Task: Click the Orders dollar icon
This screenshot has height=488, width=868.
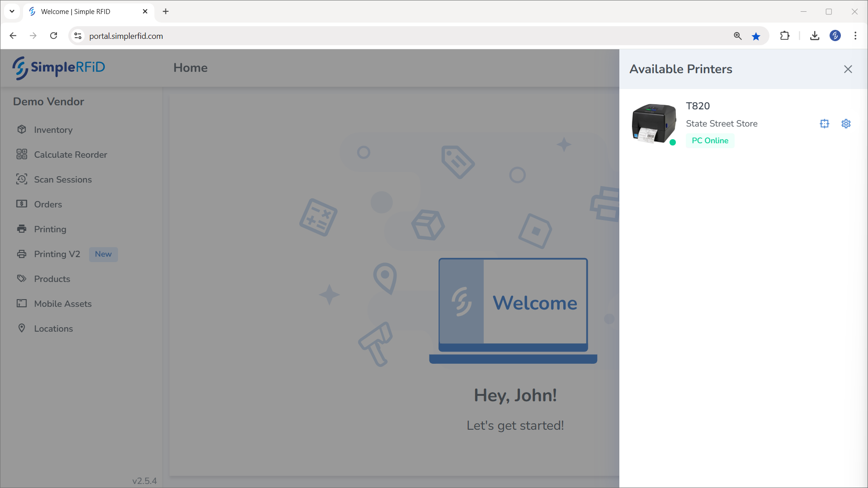Action: click(22, 204)
